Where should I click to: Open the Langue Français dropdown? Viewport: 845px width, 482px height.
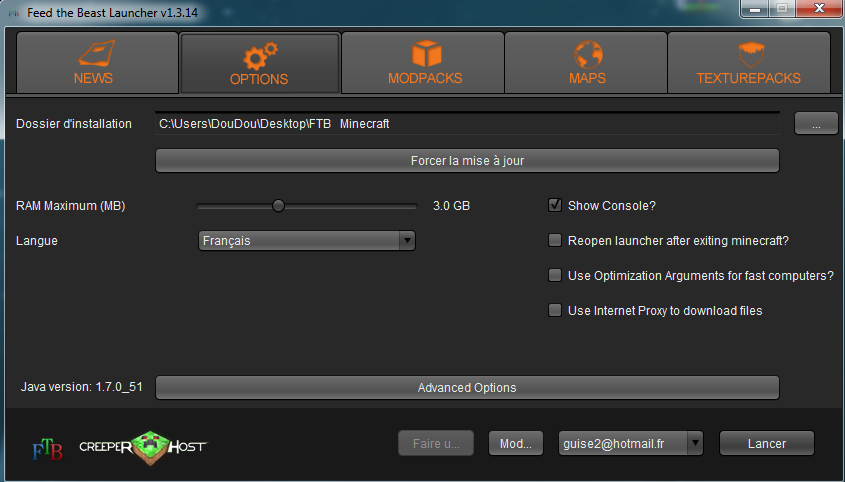[307, 240]
